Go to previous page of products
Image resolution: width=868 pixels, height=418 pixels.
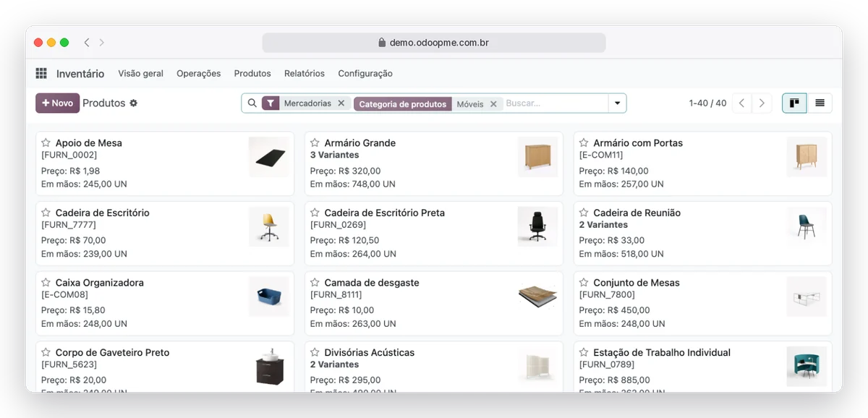741,103
